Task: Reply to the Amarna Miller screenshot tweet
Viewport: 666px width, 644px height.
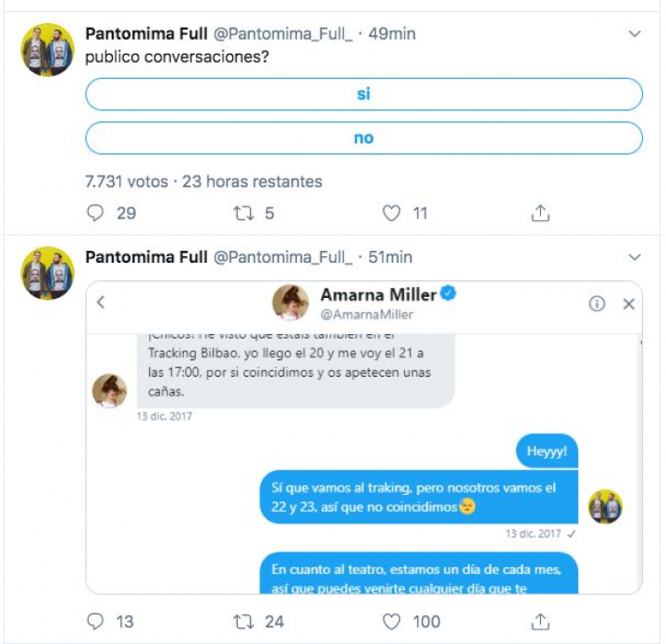Action: click(x=95, y=622)
